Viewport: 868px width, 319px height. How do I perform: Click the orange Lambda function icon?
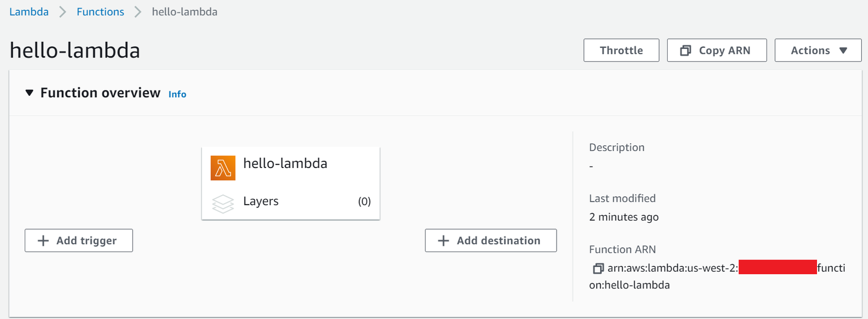click(223, 168)
